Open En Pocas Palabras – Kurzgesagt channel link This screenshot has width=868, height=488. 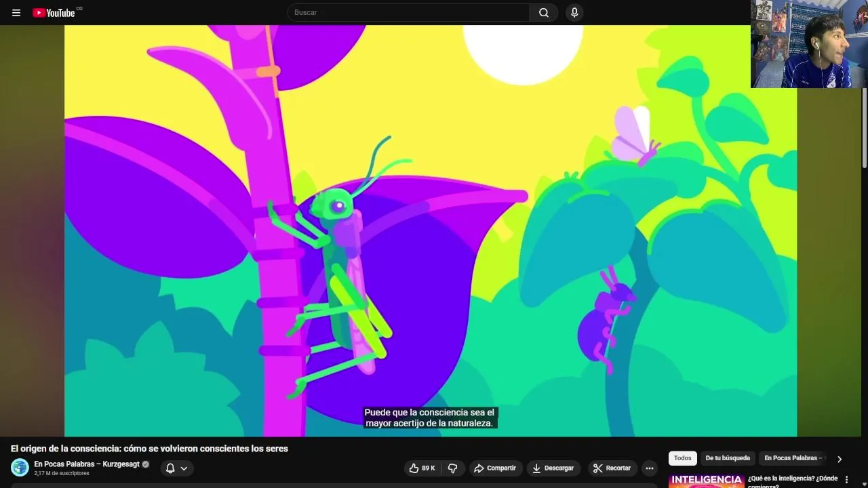(87, 464)
